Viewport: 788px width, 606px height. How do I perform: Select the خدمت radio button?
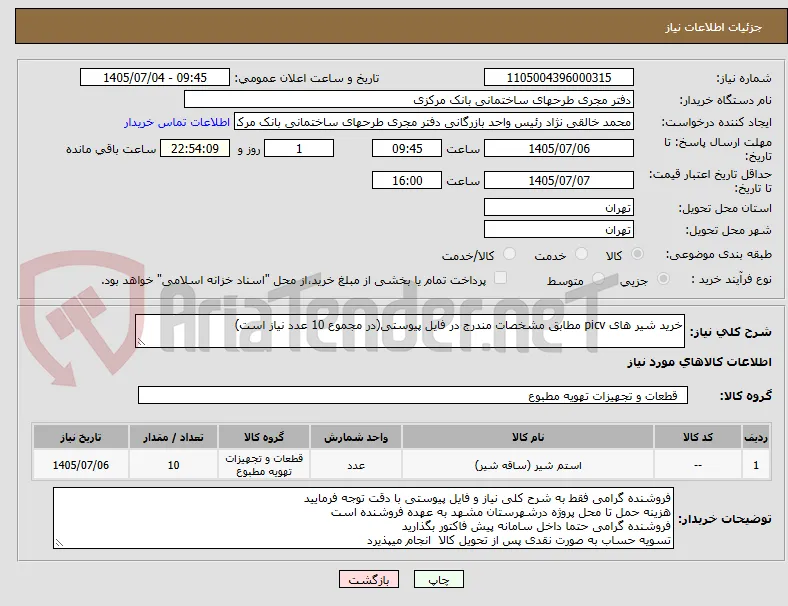pyautogui.click(x=581, y=254)
